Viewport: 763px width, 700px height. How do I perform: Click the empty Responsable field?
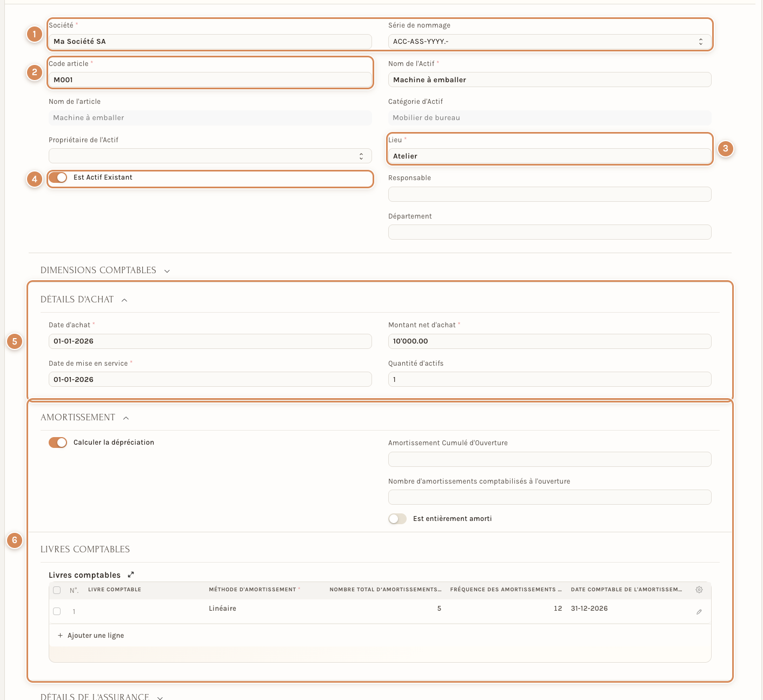[549, 194]
